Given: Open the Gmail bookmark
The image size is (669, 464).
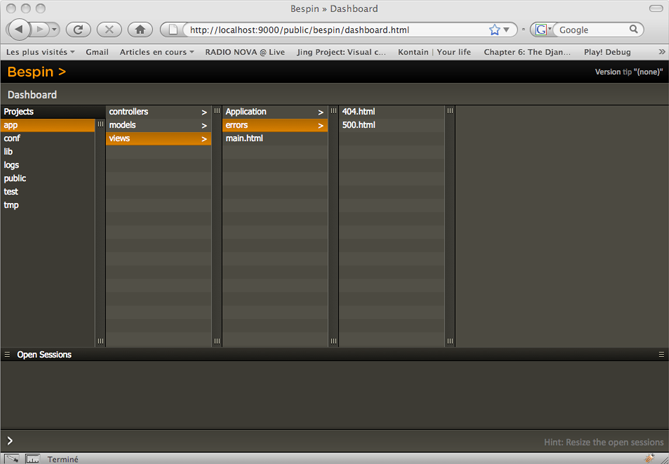Looking at the screenshot, I should 97,51.
